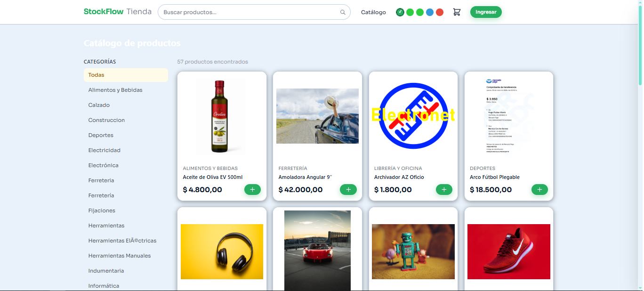Filter by Alimentos y Bebidas category

point(115,90)
